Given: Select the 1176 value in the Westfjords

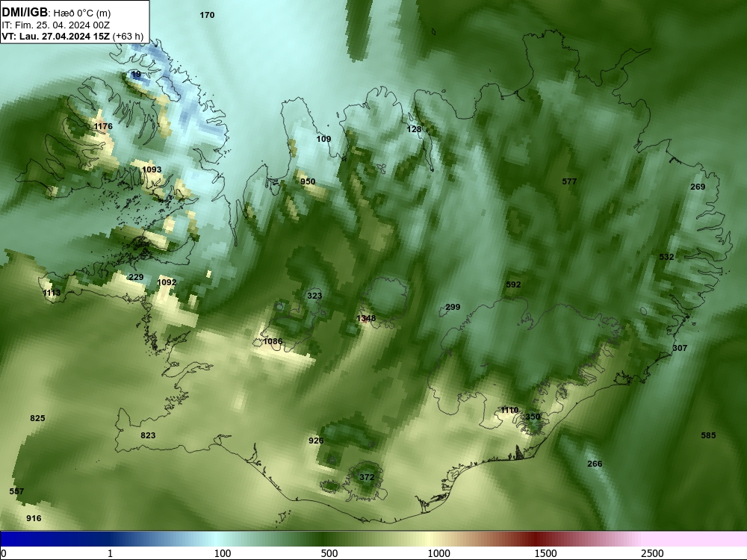Looking at the screenshot, I should [x=103, y=126].
